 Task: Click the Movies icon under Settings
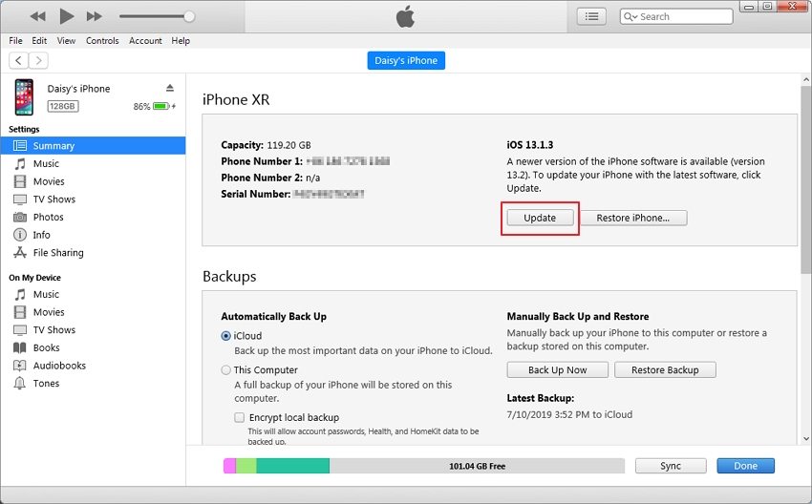(x=20, y=181)
